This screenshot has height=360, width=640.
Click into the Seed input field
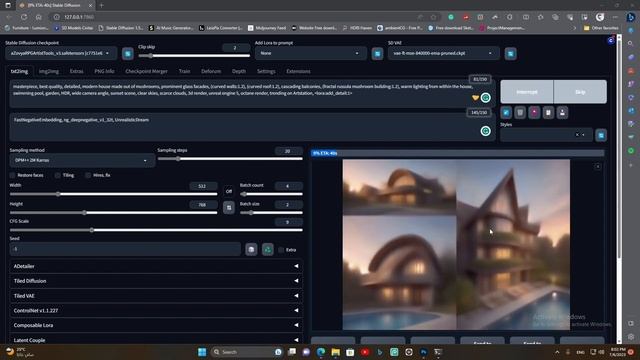125,249
